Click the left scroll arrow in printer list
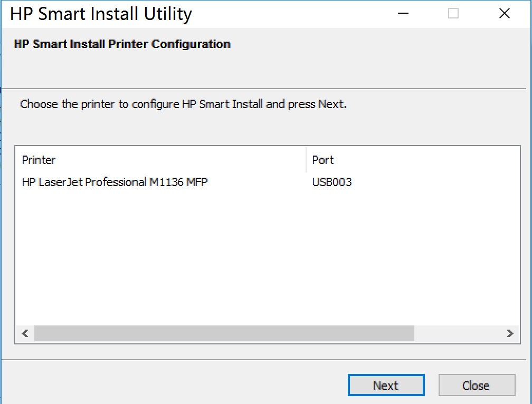The width and height of the screenshot is (532, 404). tap(25, 333)
